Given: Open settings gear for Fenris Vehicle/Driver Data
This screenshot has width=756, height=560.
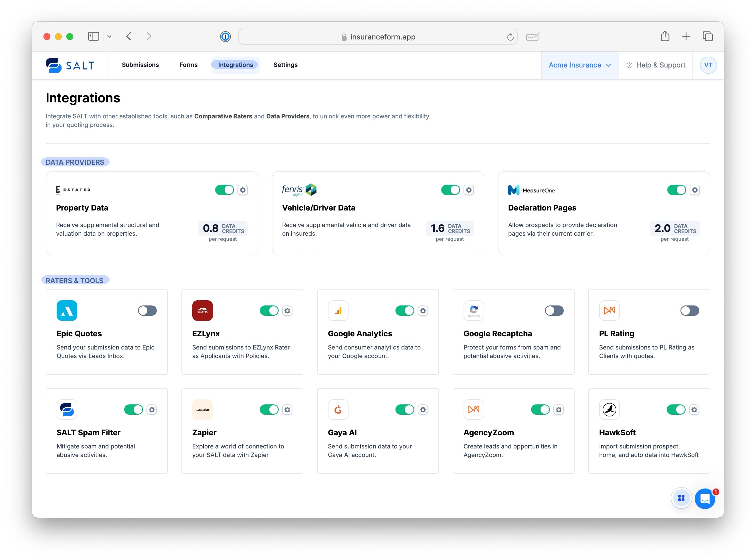Looking at the screenshot, I should click(468, 190).
